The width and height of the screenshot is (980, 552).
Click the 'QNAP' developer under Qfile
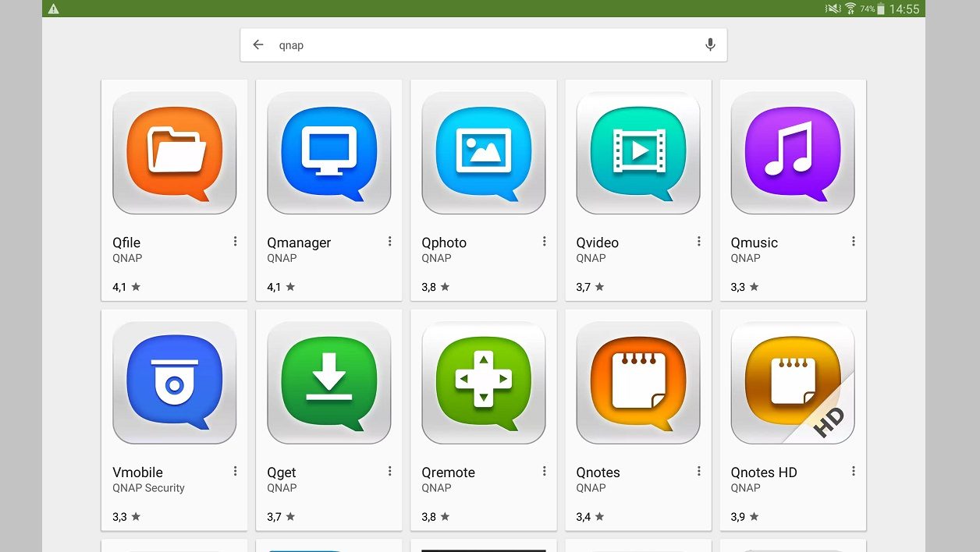(x=127, y=258)
